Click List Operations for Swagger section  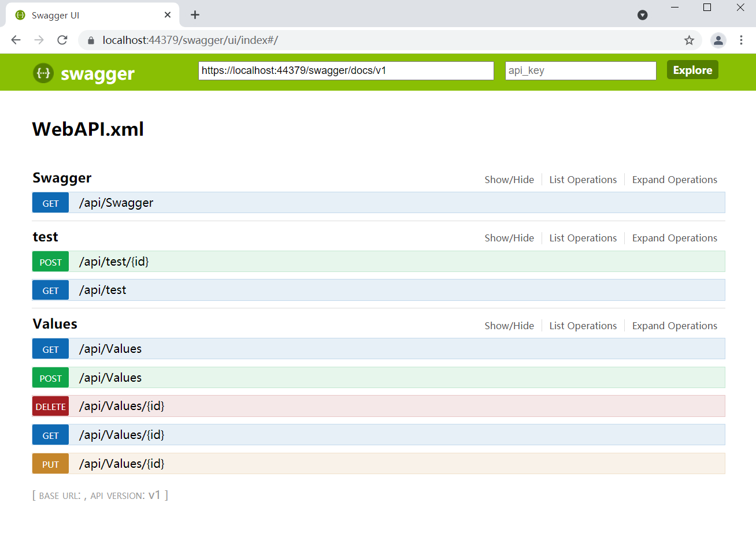[x=583, y=180]
